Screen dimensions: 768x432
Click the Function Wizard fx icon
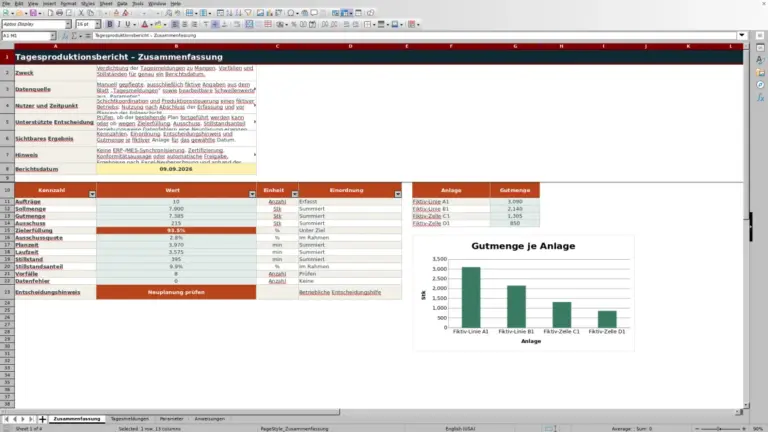[x=65, y=36]
